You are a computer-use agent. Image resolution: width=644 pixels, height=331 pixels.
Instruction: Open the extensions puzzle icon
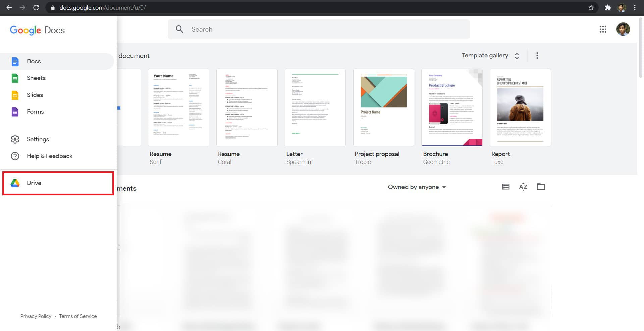(x=608, y=7)
